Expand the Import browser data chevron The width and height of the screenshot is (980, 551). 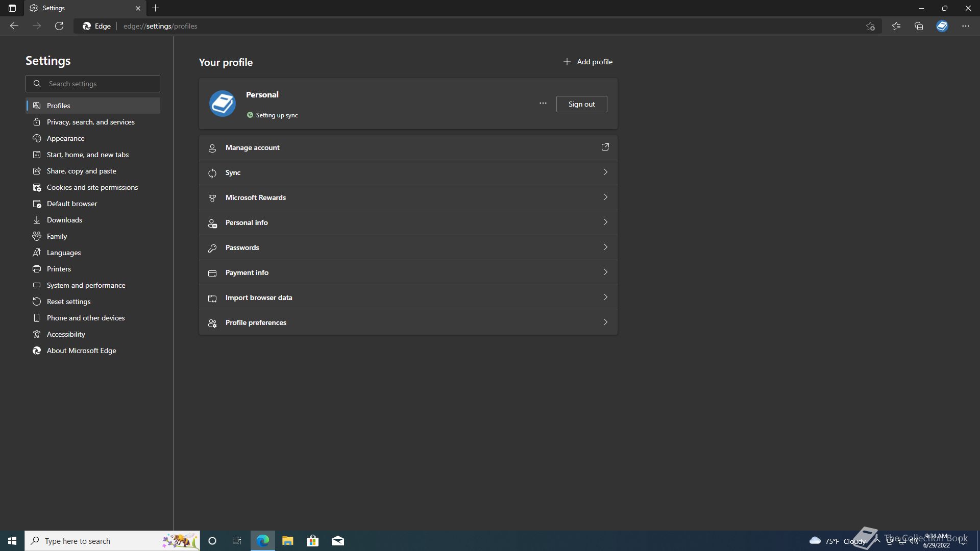click(x=605, y=297)
